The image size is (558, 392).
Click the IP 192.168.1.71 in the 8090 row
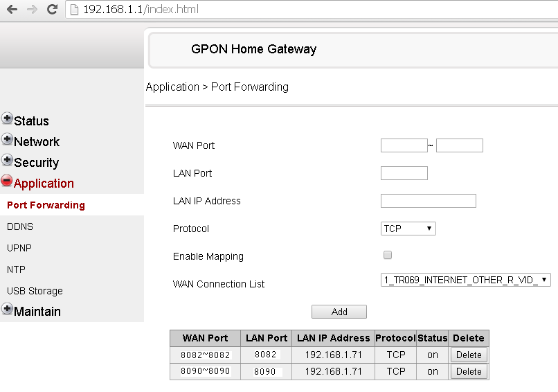click(334, 372)
